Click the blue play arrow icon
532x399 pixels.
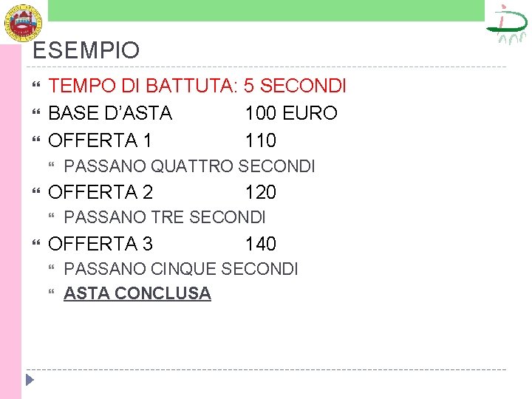point(30,380)
